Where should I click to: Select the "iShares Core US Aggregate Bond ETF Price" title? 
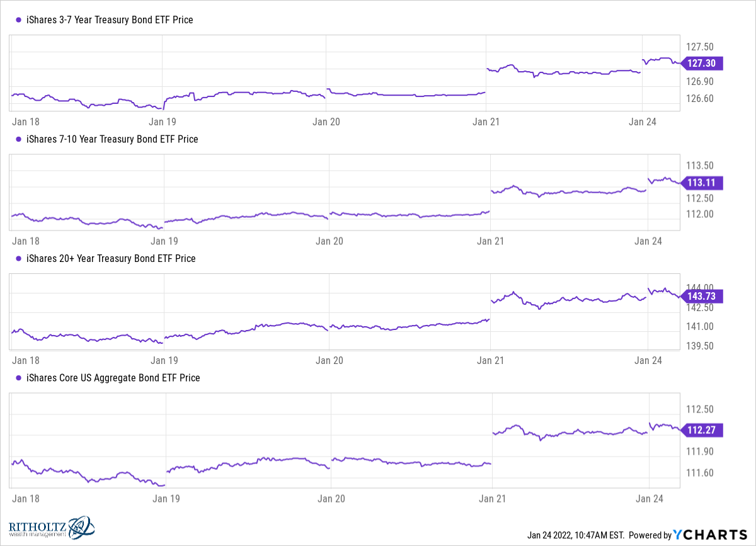click(x=113, y=378)
